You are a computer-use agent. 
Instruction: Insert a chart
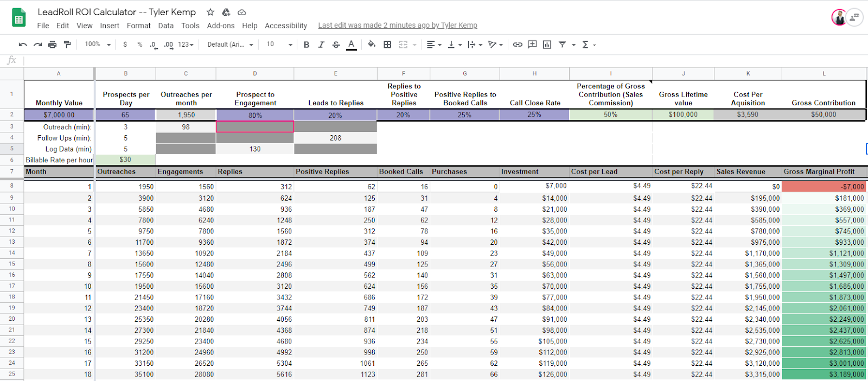pos(547,45)
